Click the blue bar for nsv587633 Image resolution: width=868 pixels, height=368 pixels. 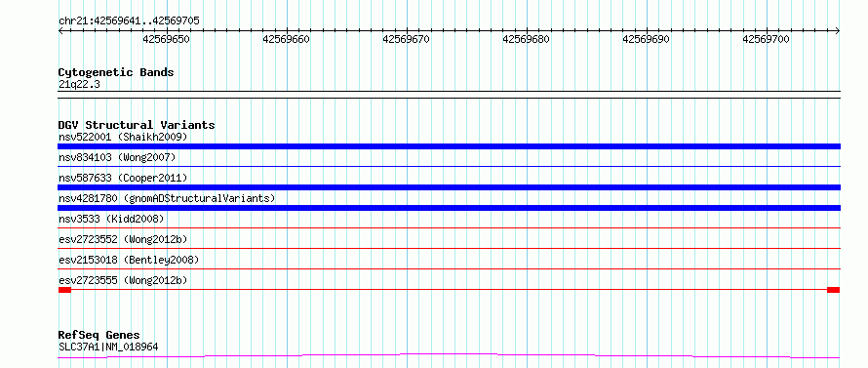tap(449, 187)
